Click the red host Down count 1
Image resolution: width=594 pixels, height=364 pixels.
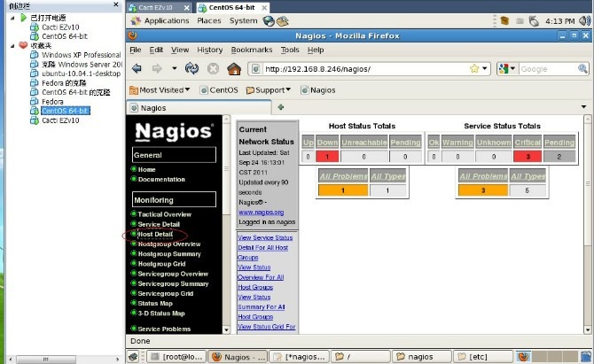(327, 156)
